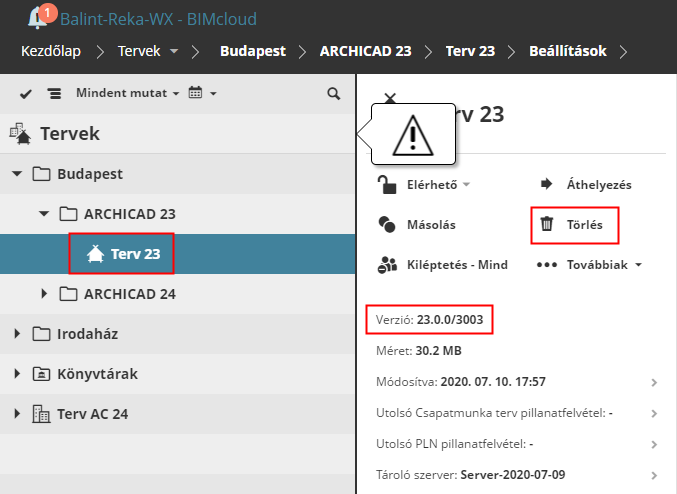Select the Könyvtárak library folder
This screenshot has height=494, width=677.
[97, 374]
